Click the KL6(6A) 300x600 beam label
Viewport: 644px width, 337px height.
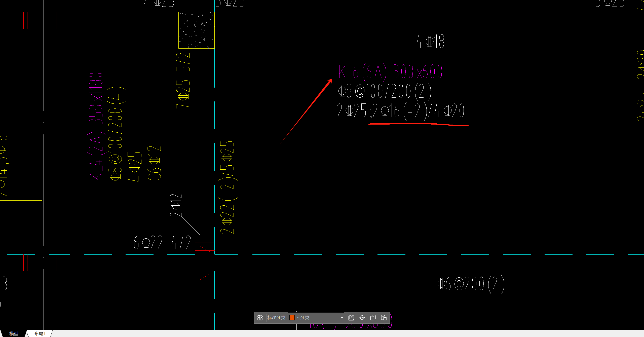(x=390, y=72)
